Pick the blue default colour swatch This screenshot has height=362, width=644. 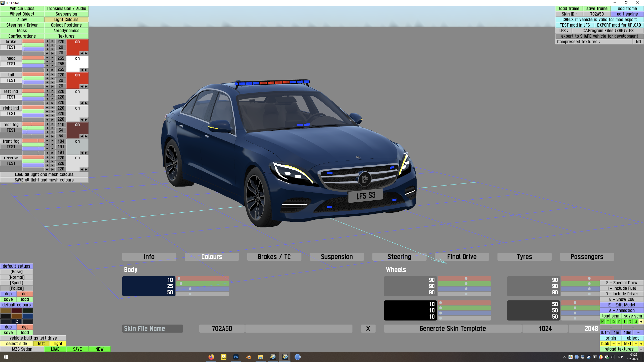(x=28, y=316)
